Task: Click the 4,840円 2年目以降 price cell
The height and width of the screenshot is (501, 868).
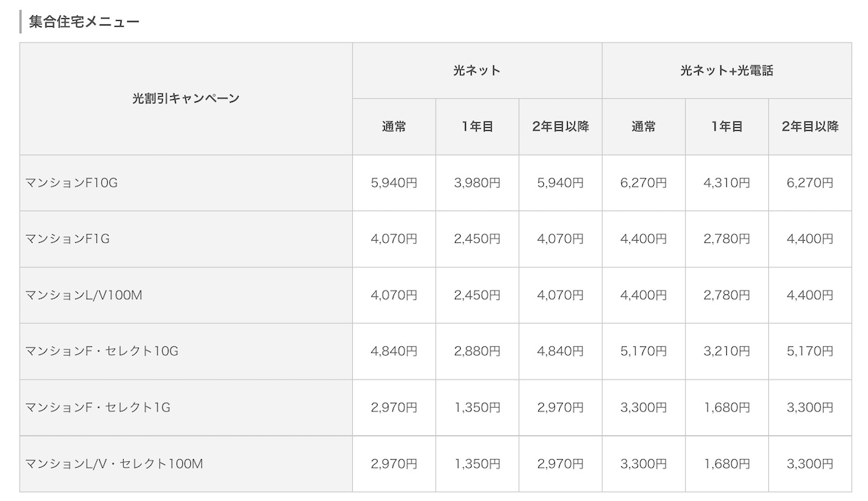Action: coord(561,351)
